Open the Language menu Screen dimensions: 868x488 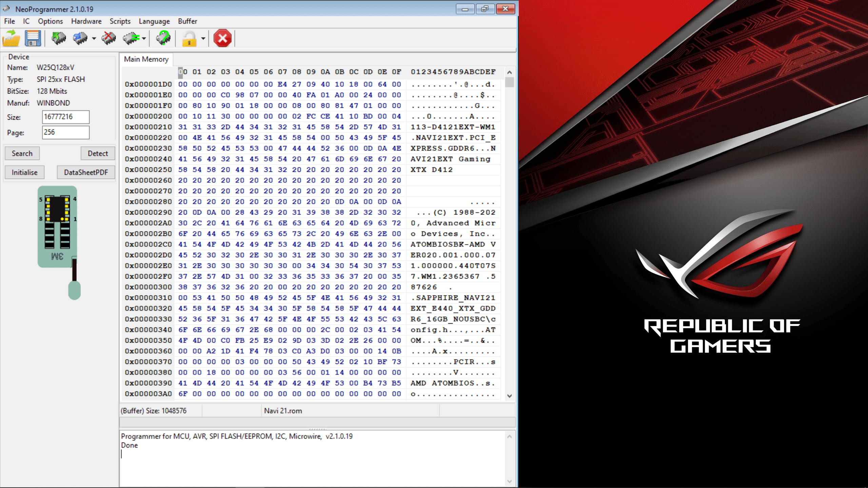tap(154, 21)
